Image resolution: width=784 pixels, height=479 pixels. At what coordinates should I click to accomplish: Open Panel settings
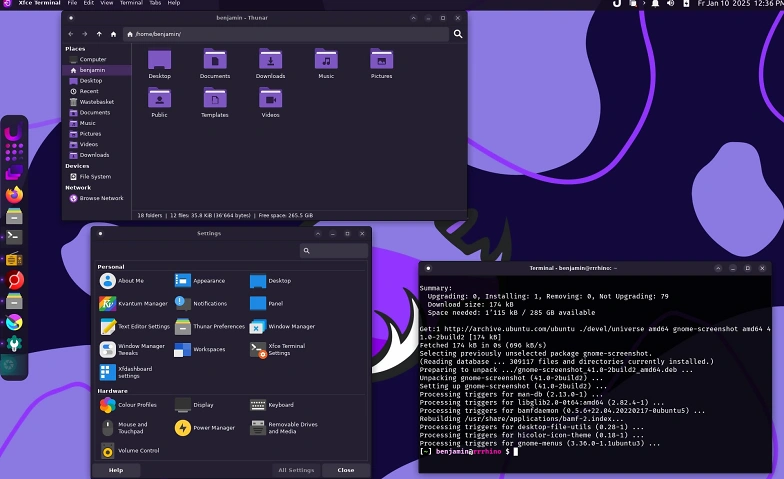pos(266,304)
